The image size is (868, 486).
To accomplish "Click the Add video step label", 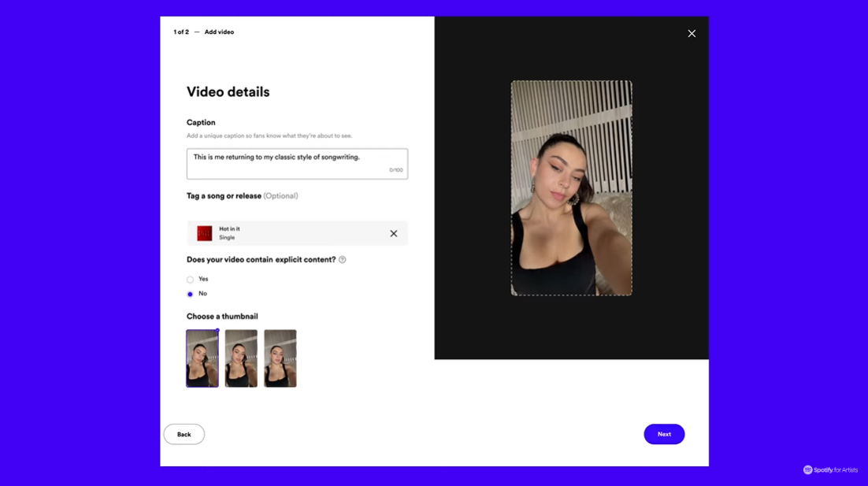I will pos(219,32).
